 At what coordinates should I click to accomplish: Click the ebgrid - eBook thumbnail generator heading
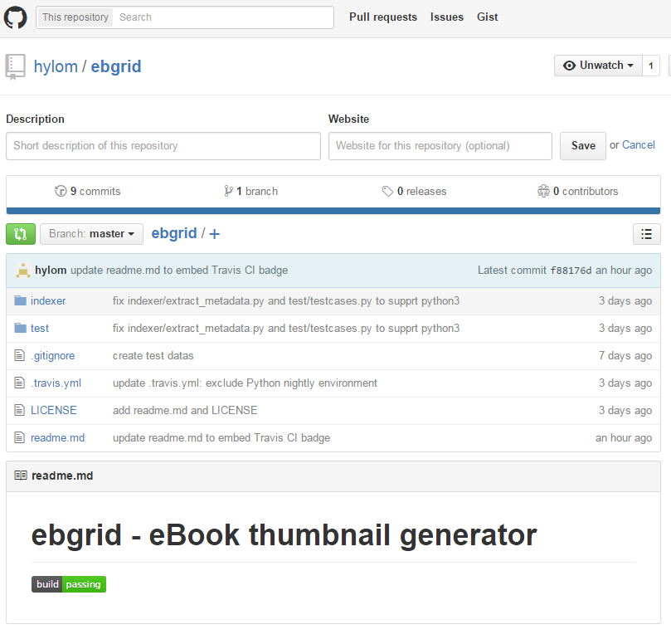pos(284,535)
